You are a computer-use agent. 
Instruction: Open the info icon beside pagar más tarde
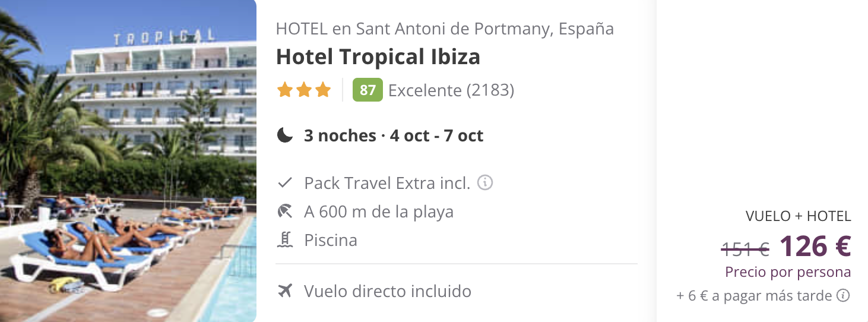click(843, 295)
